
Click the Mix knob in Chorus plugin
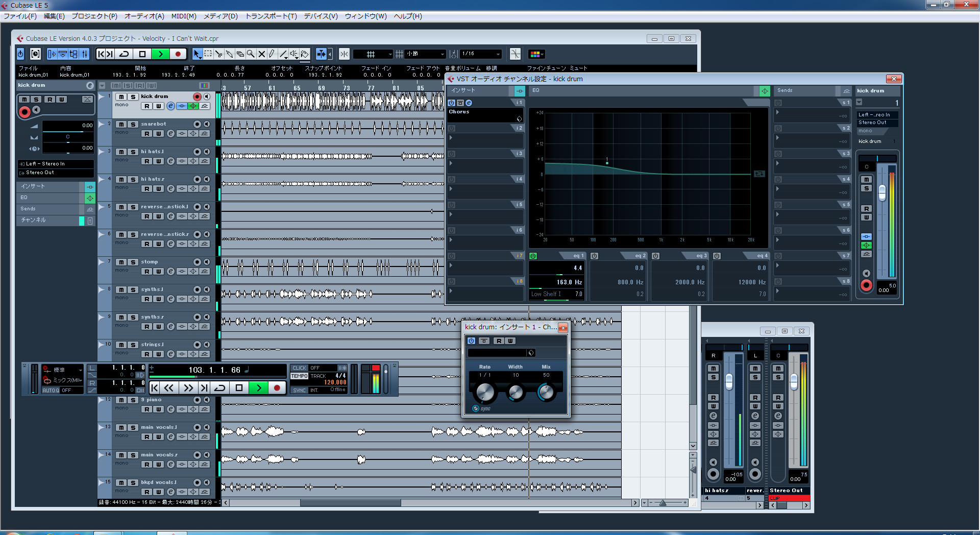(546, 392)
